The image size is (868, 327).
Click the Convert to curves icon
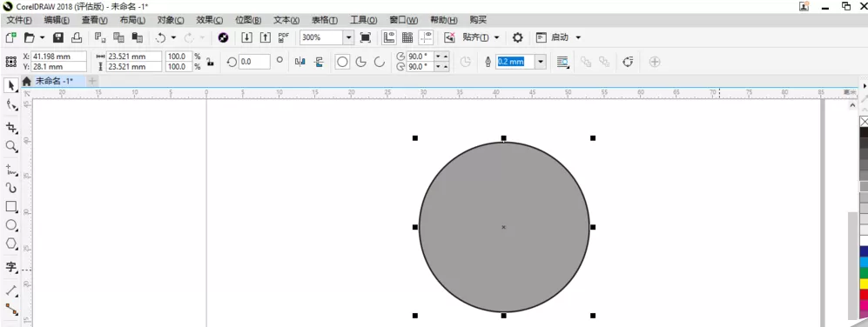pyautogui.click(x=627, y=62)
